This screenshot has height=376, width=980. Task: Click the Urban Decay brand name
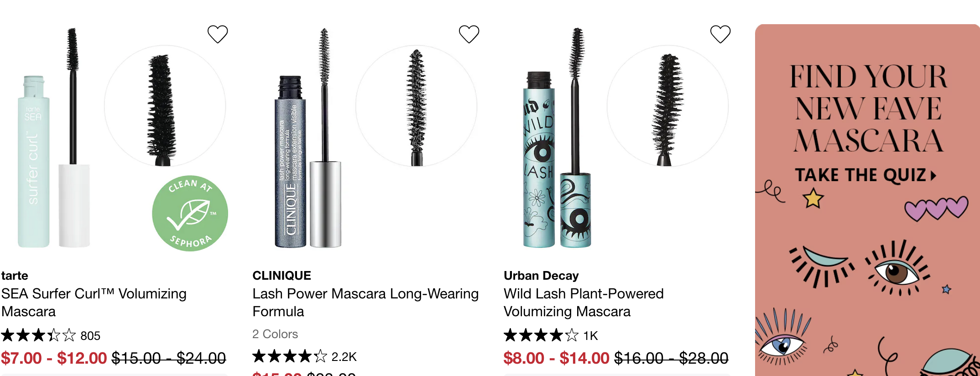tap(541, 276)
